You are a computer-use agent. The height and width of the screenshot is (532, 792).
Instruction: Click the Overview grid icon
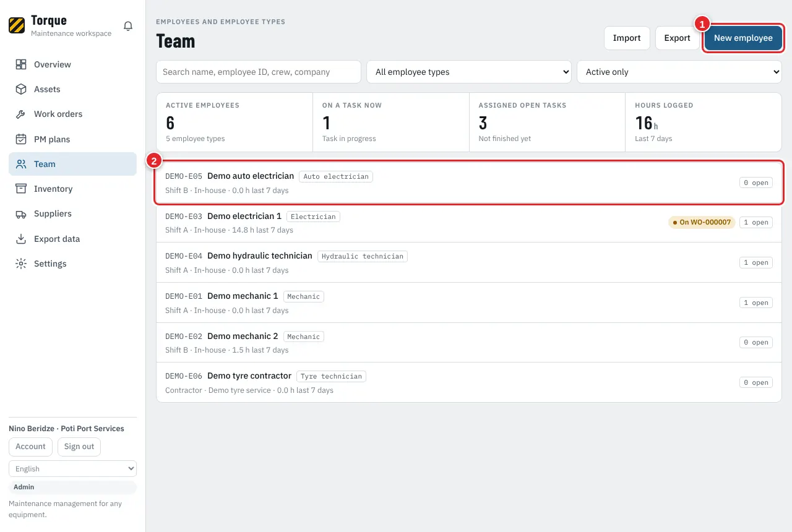(x=21, y=64)
